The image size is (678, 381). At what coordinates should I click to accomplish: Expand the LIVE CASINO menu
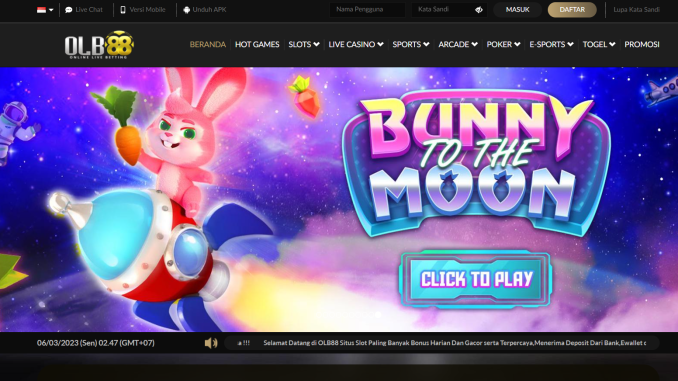(x=355, y=44)
